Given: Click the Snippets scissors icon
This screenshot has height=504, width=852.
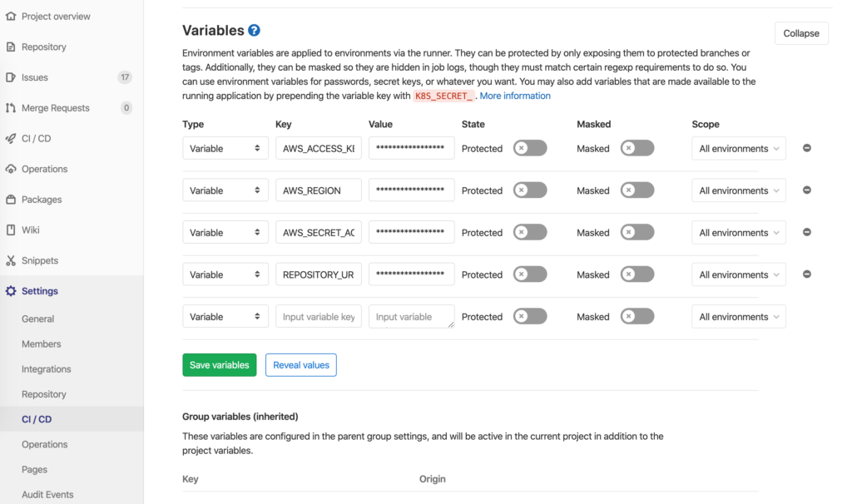Looking at the screenshot, I should [11, 260].
